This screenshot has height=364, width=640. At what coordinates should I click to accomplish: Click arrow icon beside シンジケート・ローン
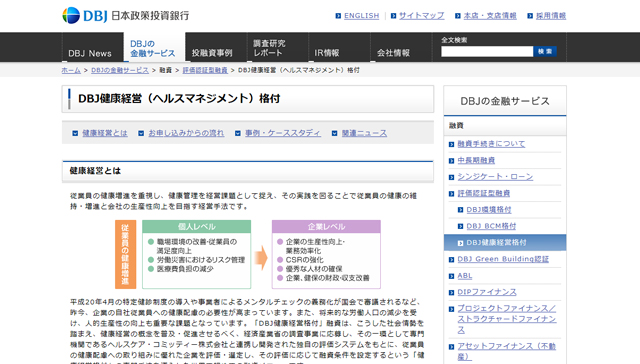point(451,177)
